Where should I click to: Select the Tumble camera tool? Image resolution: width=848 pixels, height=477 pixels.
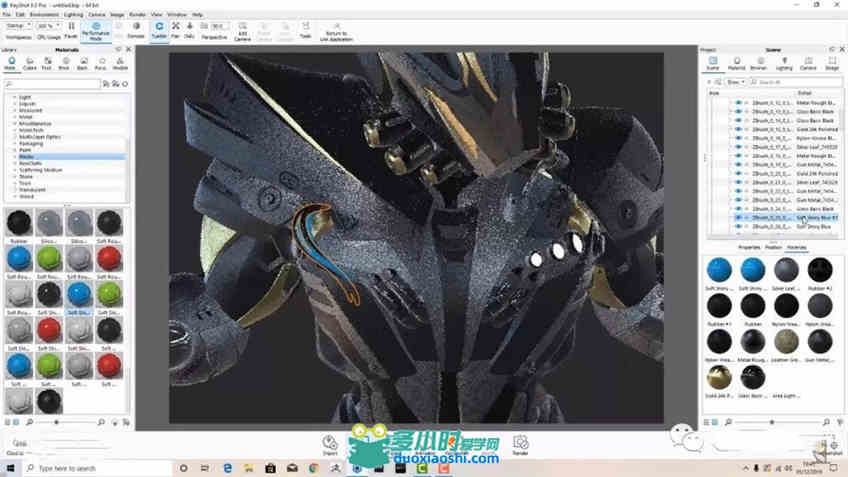coord(159,30)
